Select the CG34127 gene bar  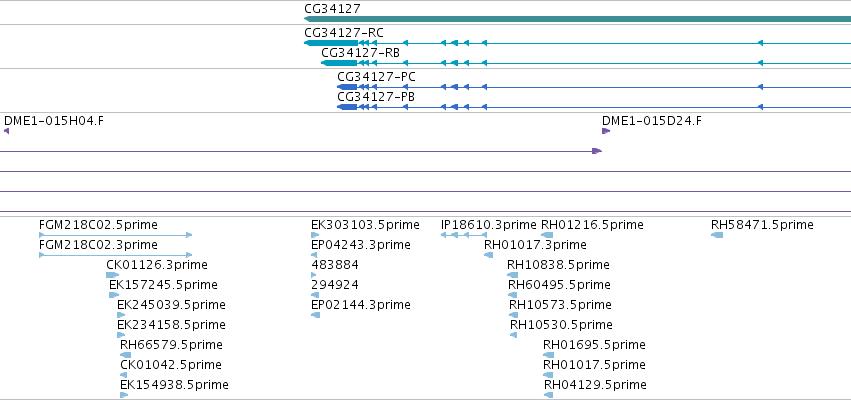point(577,19)
